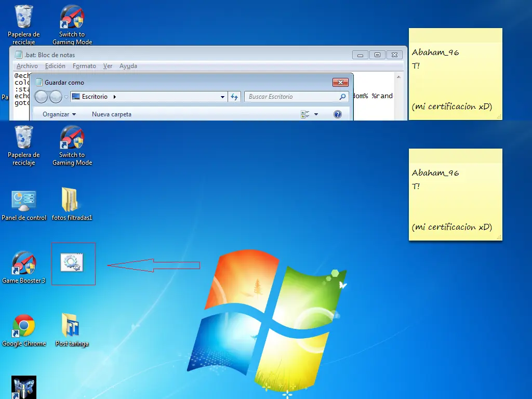Open the view options dropdown arrow
The width and height of the screenshot is (532, 399).
click(316, 114)
